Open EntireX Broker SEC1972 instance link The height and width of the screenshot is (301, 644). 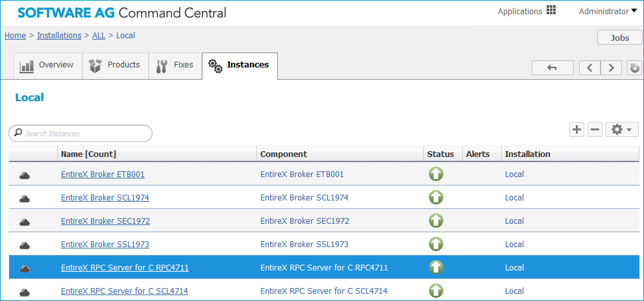tap(105, 221)
